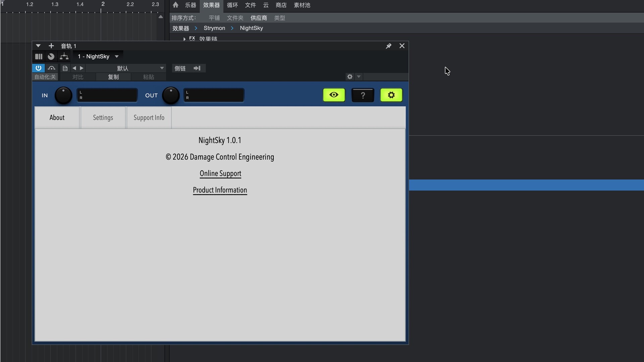
Task: Switch to the Support Info tab
Action: point(149,118)
